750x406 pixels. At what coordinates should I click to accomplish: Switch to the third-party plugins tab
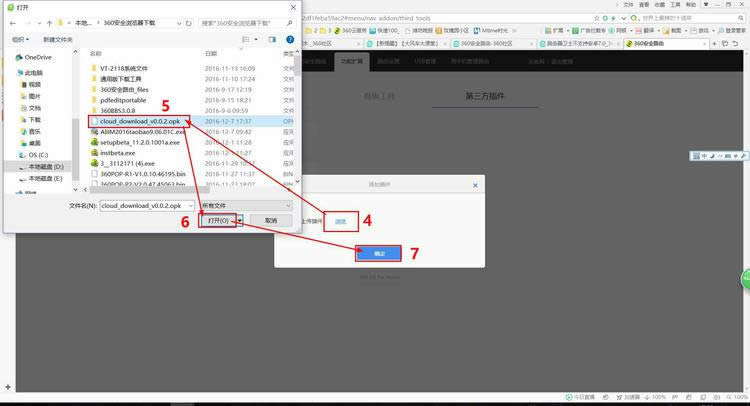click(485, 96)
